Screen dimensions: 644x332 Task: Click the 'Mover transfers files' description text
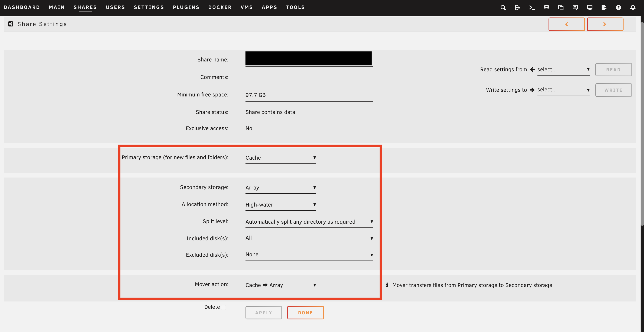tap(472, 285)
